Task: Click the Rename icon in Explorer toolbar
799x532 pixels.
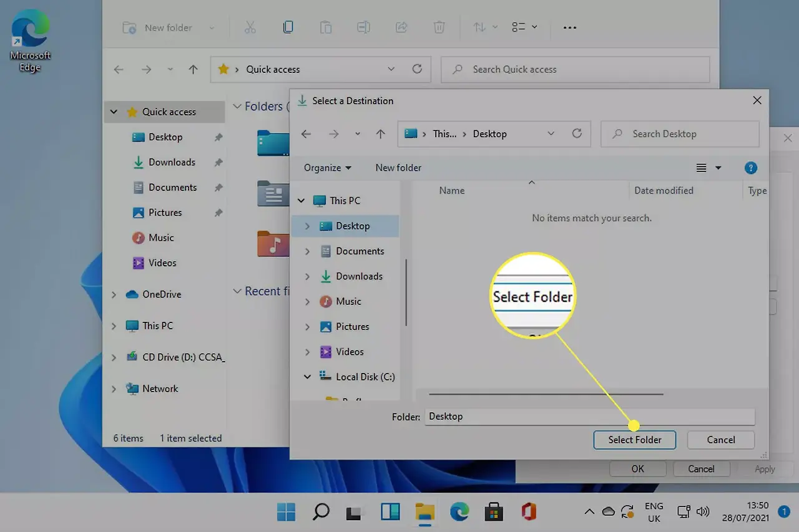Action: [x=363, y=27]
